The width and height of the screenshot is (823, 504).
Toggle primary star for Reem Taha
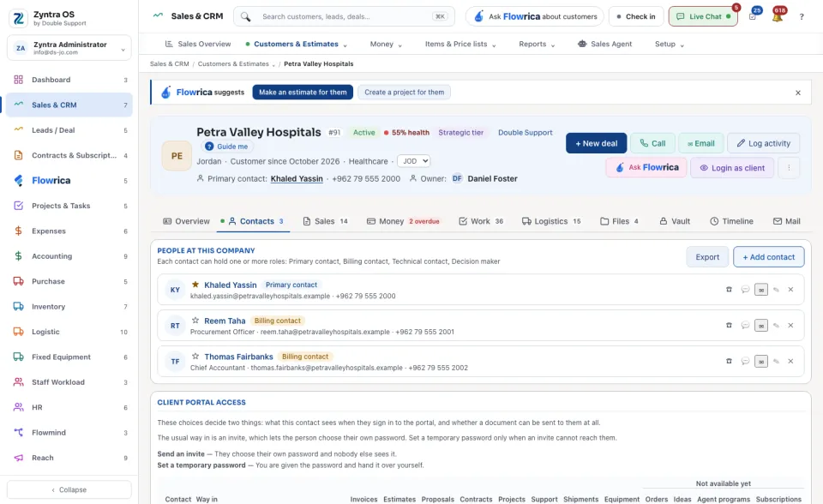pos(195,321)
